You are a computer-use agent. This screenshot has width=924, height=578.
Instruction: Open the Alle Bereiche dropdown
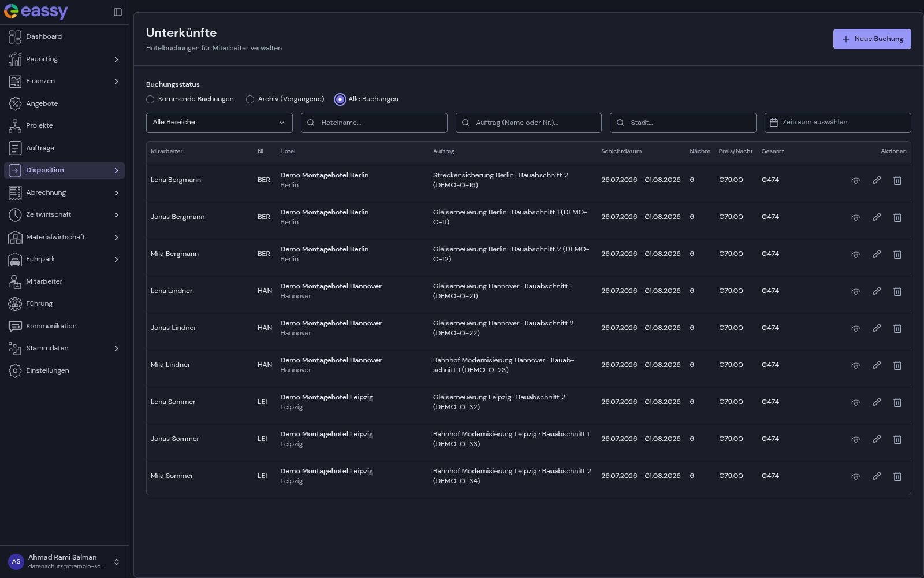coord(219,123)
